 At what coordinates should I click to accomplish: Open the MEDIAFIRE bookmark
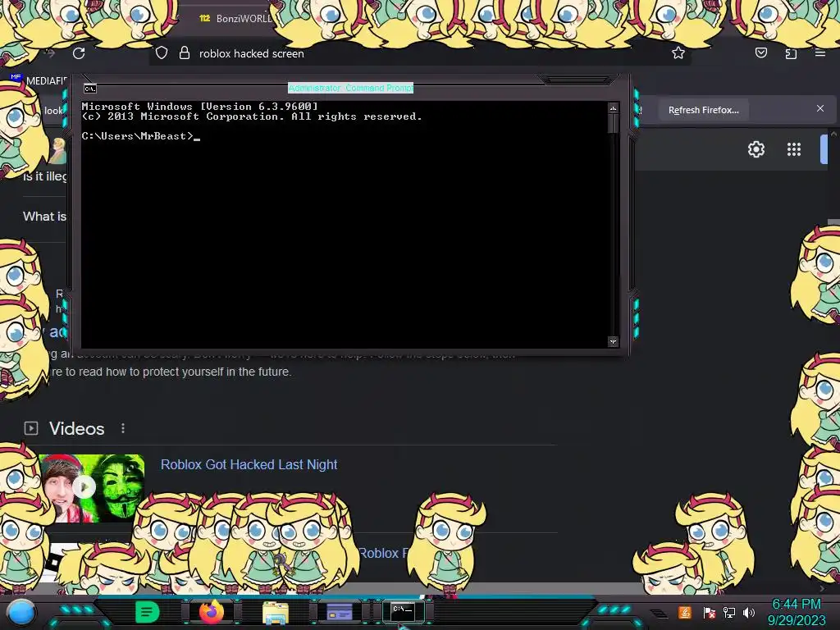click(x=39, y=80)
